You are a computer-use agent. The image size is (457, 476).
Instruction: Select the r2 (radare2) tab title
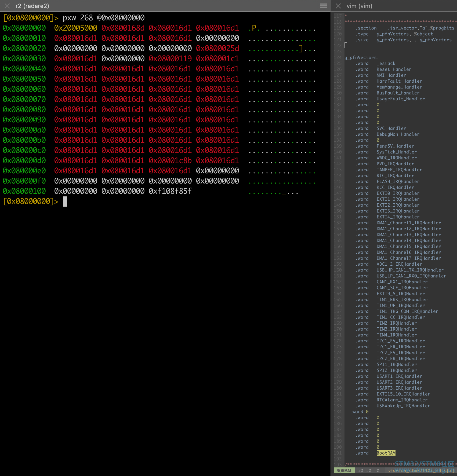(32, 6)
